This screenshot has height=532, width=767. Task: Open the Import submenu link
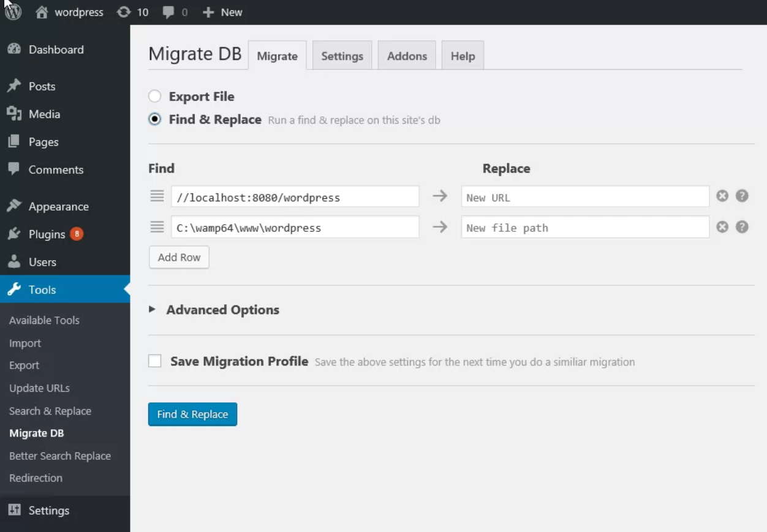[25, 343]
